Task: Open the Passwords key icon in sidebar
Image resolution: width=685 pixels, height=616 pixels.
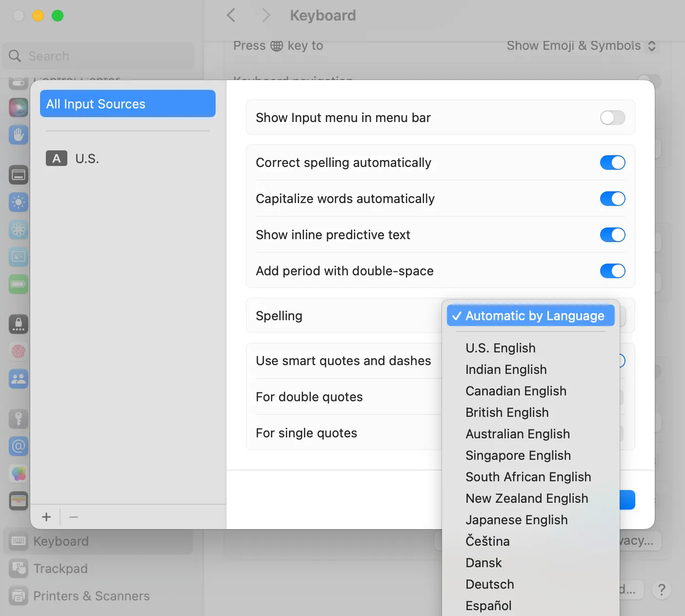Action: [x=19, y=419]
